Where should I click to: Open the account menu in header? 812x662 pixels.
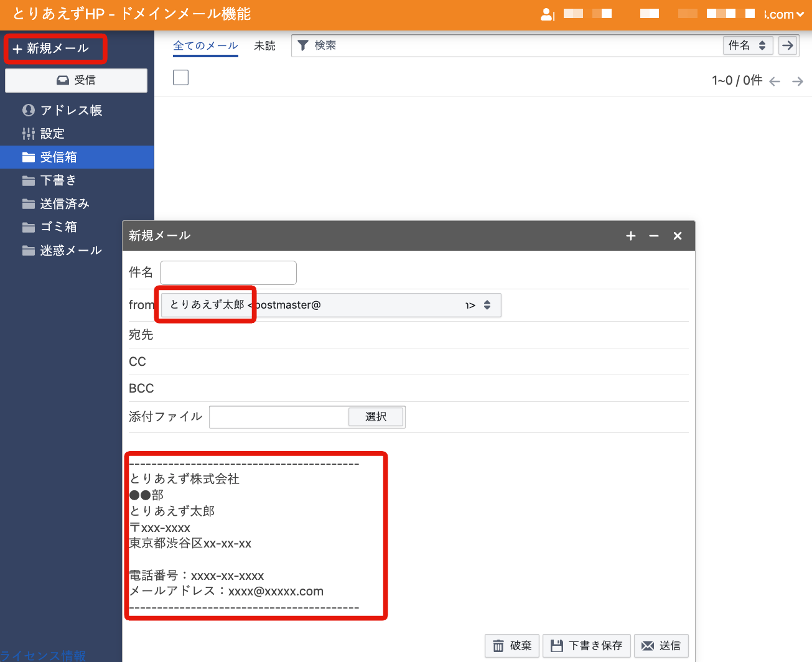tap(784, 14)
